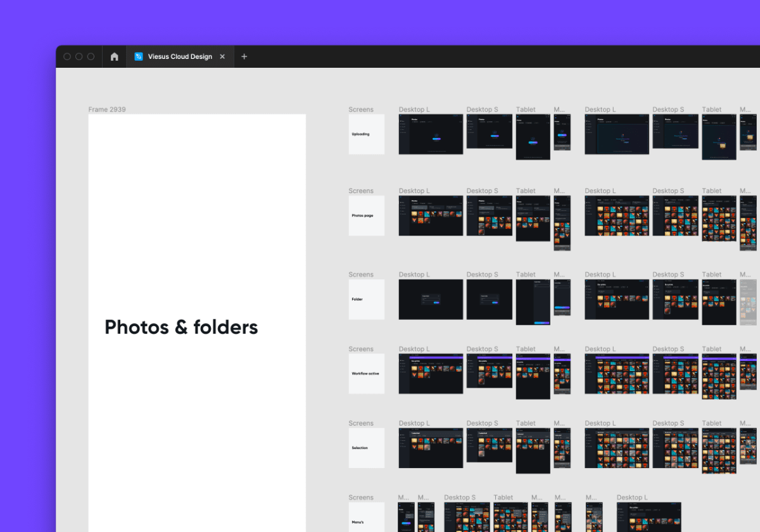Viewport: 760px width, 532px height.
Task: Close the Viesus Cloud Design tab
Action: tap(222, 56)
